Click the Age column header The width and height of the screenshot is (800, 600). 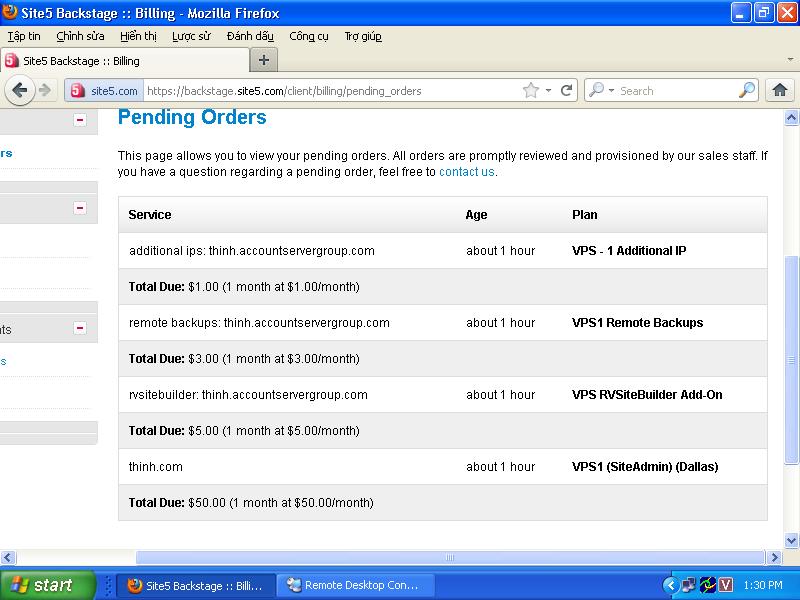click(476, 215)
